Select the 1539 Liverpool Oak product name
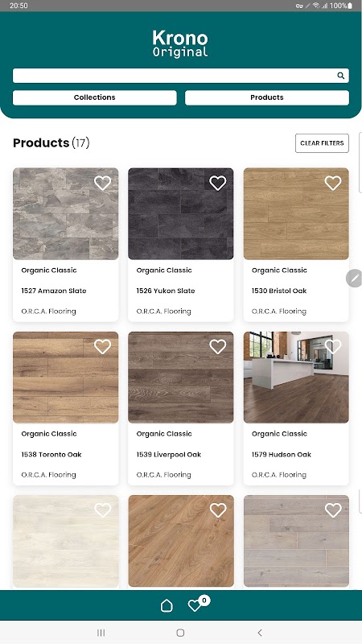The width and height of the screenshot is (362, 644). 169,454
